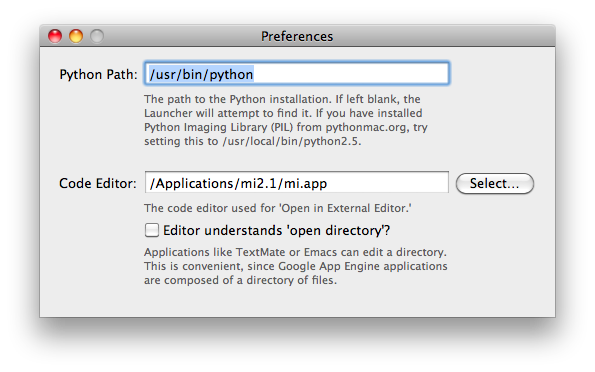
Task: Click the Google App Engine applications text
Action: tap(363, 266)
